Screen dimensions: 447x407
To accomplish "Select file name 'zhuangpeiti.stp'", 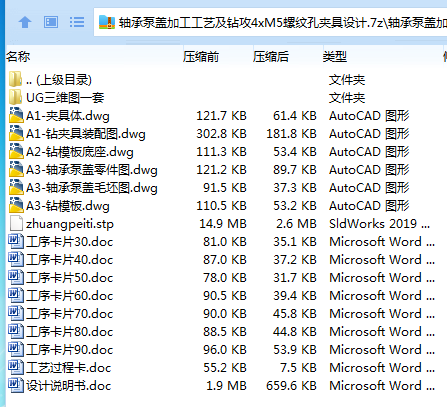I will point(70,224).
